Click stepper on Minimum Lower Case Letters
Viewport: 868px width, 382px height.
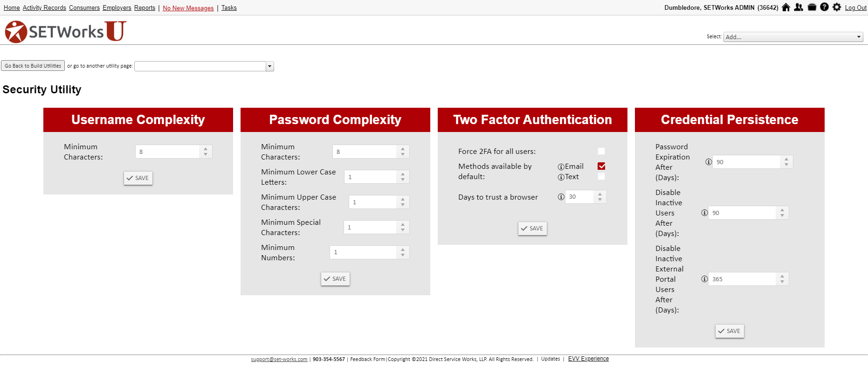point(403,177)
